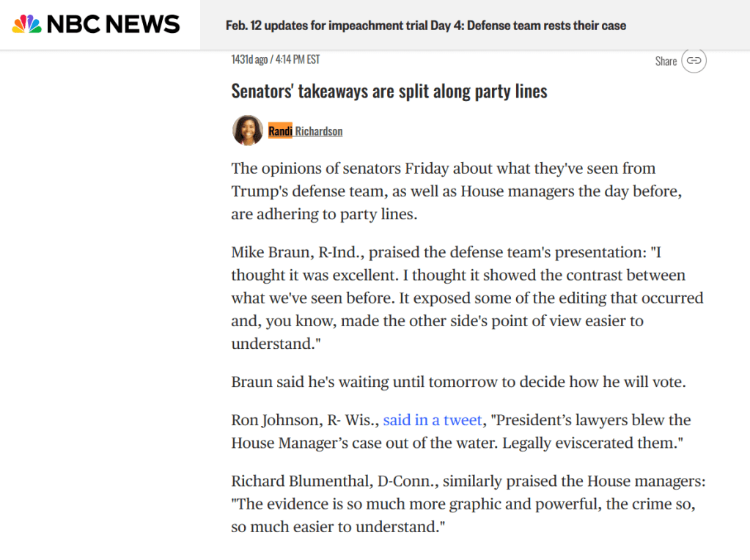Click the NBC peacock logo icon

(27, 25)
